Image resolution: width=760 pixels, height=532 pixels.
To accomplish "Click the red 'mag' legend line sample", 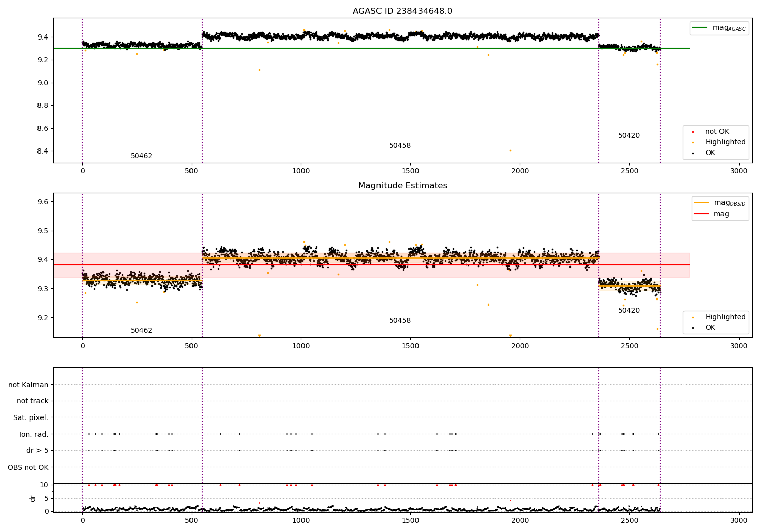I will (x=701, y=214).
